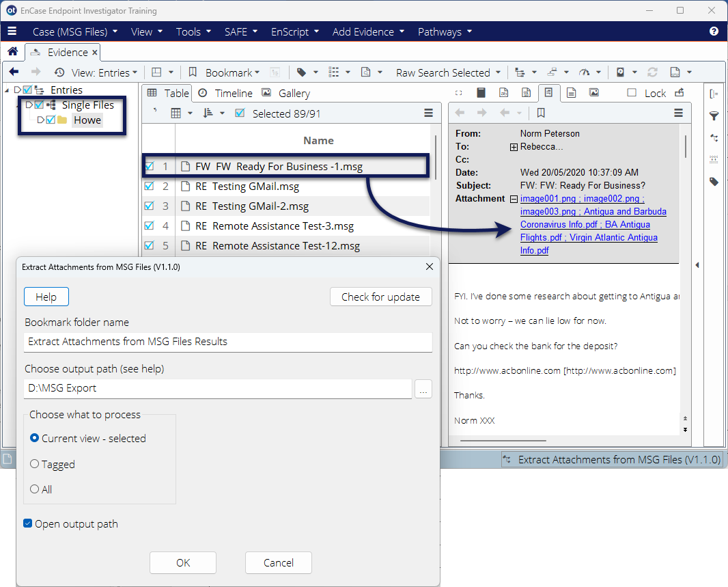The image size is (728, 587).
Task: Click OK in Extract Attachments dialog
Action: tap(183, 562)
